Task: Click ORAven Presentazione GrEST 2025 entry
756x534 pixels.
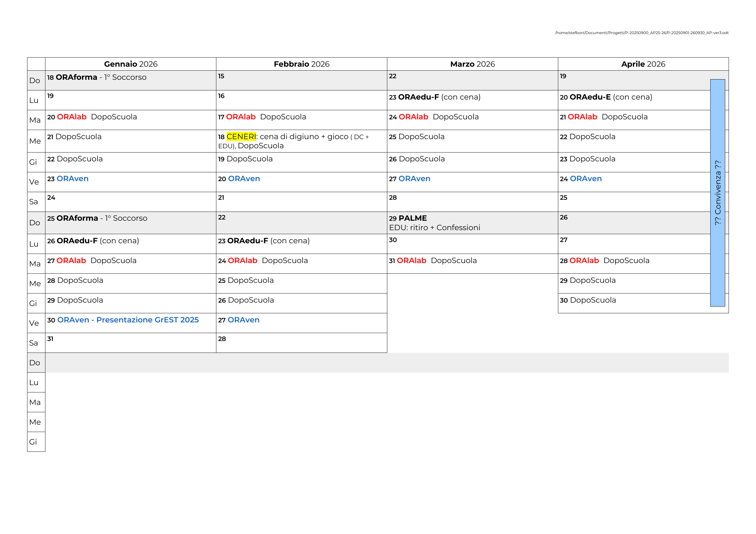Action: (128, 320)
